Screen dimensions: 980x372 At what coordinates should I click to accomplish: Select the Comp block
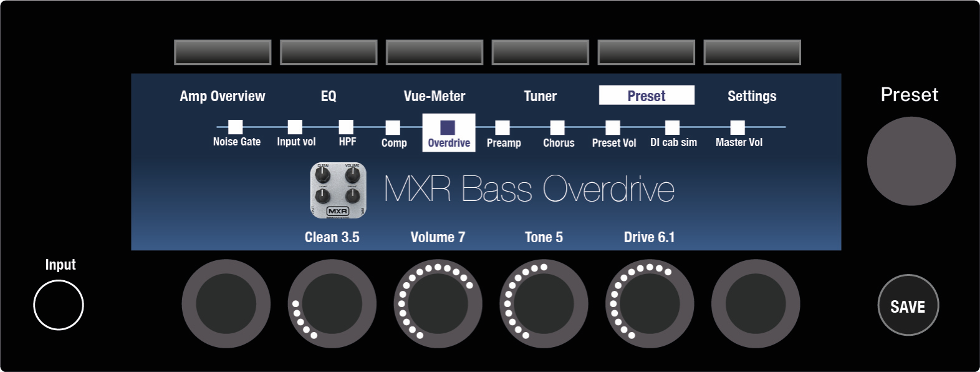tap(393, 134)
